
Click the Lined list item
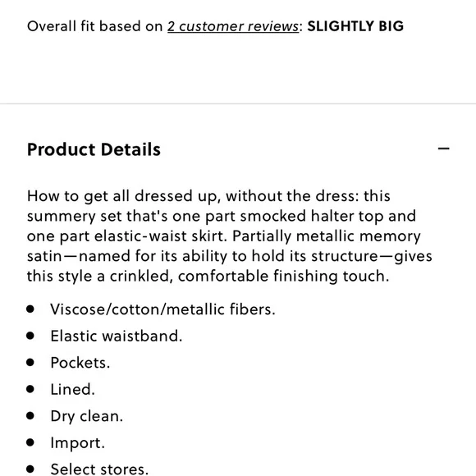[x=72, y=390]
